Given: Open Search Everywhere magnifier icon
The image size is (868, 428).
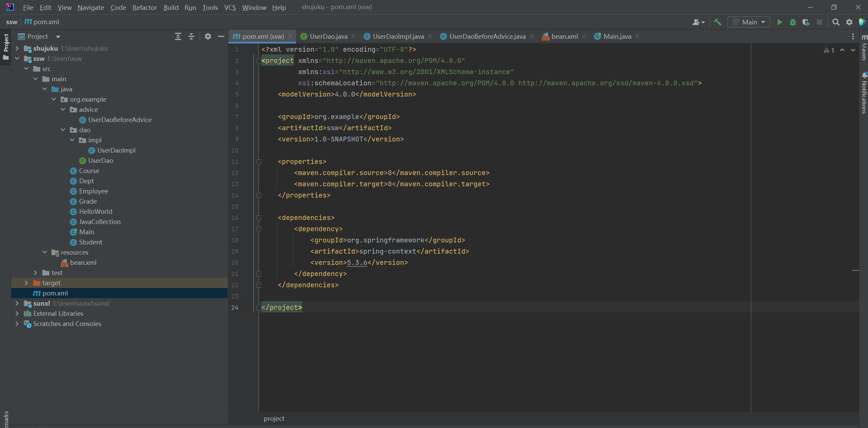Looking at the screenshot, I should point(836,22).
